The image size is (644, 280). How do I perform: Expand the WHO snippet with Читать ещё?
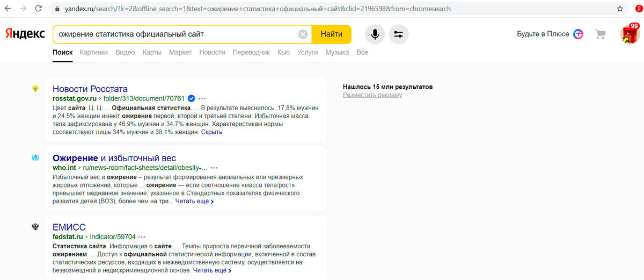[195, 202]
